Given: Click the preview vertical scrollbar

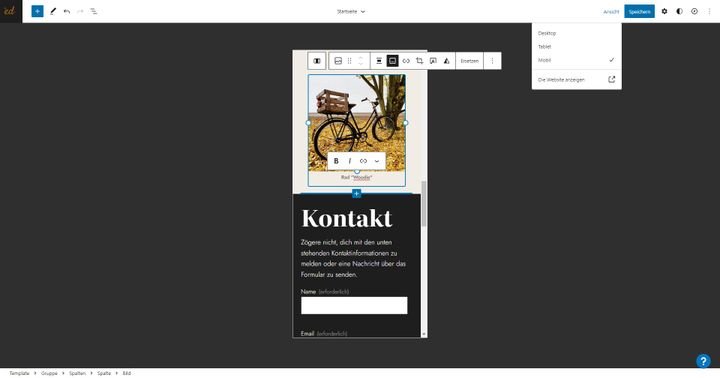Looking at the screenshot, I should point(424,203).
